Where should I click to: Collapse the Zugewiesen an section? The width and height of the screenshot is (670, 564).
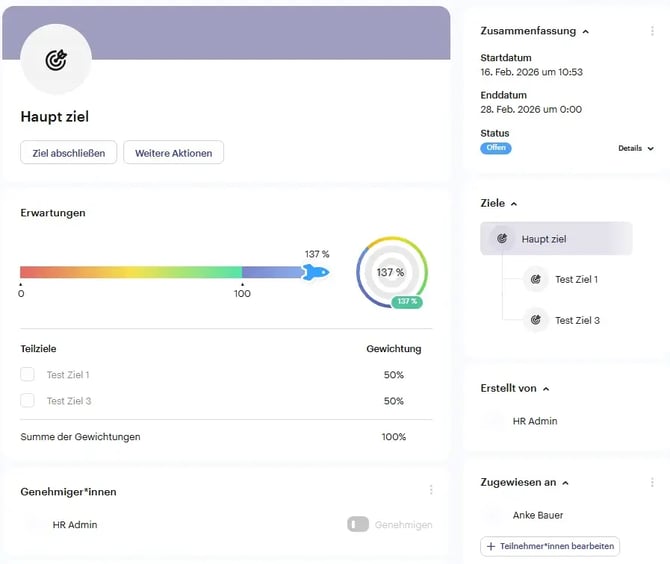point(565,483)
